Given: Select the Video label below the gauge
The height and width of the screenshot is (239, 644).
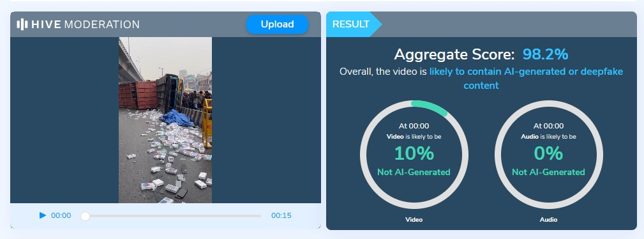Looking at the screenshot, I should [414, 220].
